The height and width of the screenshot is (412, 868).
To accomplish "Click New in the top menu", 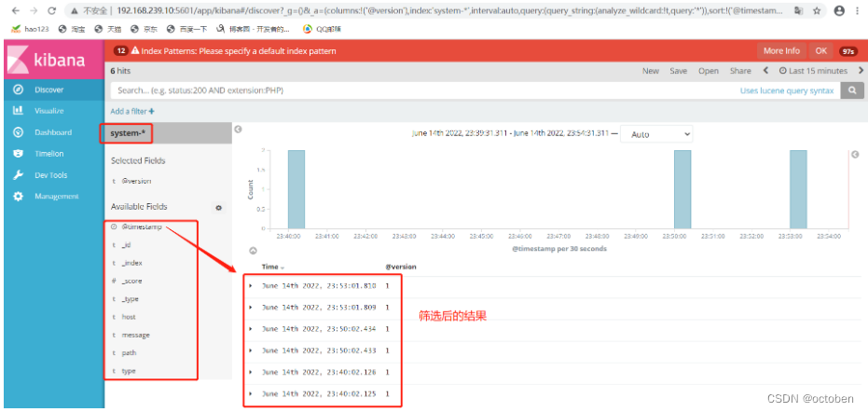I will (x=651, y=71).
